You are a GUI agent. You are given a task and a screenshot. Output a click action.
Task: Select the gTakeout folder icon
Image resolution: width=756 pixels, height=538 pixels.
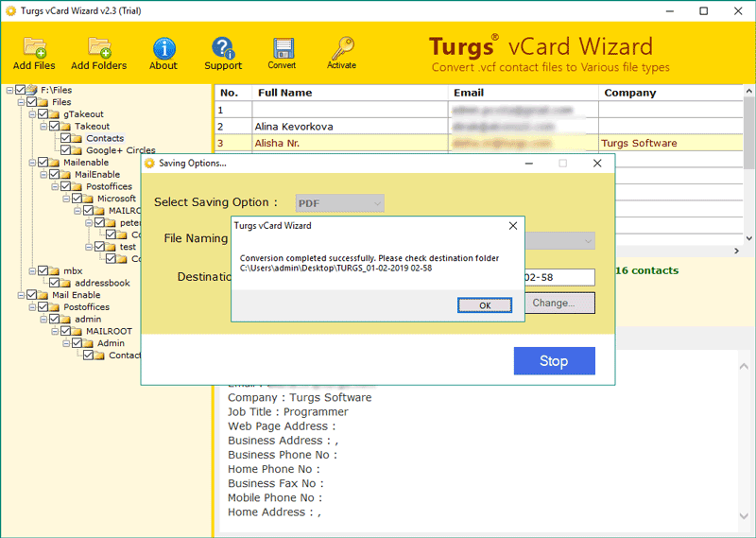(54, 114)
